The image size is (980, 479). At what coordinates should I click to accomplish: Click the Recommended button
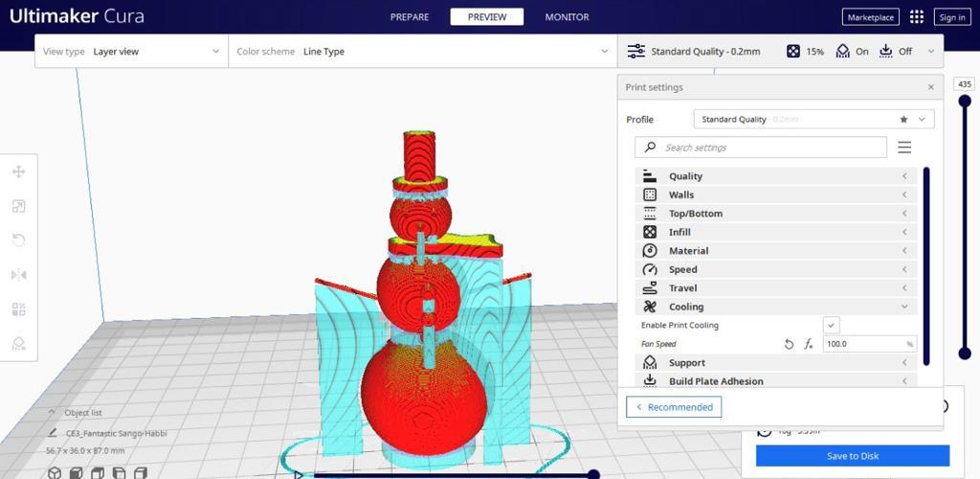pyautogui.click(x=674, y=407)
